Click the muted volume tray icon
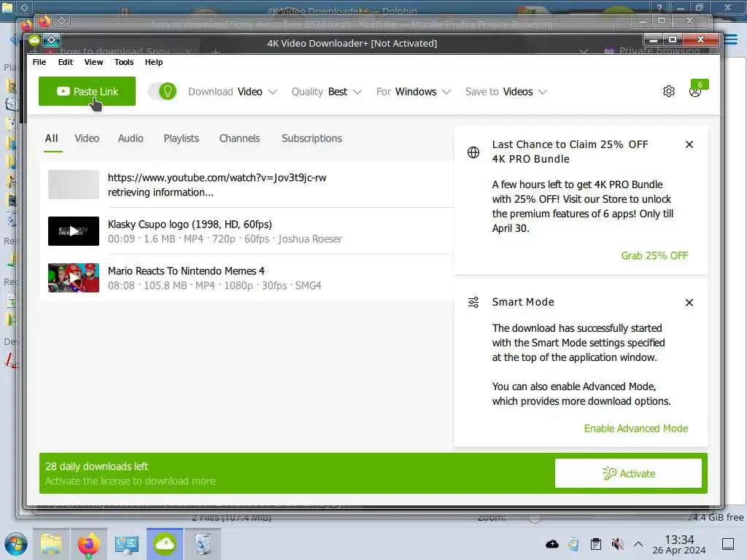Screen dimensions: 747x560 (x=617, y=544)
